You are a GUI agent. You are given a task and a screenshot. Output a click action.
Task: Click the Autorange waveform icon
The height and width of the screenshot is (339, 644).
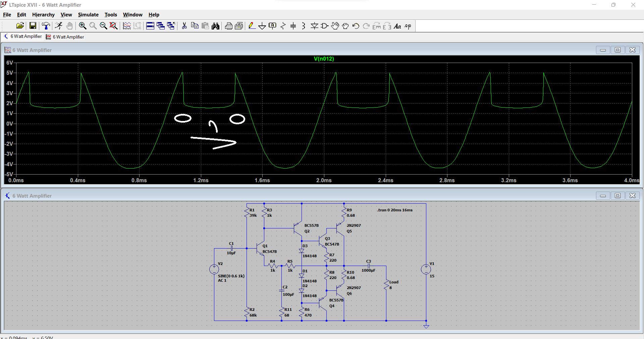click(x=127, y=26)
